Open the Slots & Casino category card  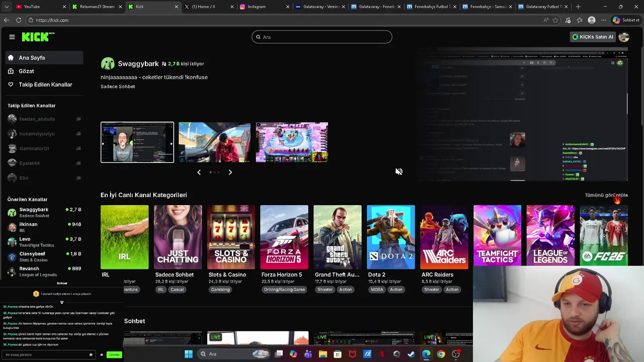[231, 237]
